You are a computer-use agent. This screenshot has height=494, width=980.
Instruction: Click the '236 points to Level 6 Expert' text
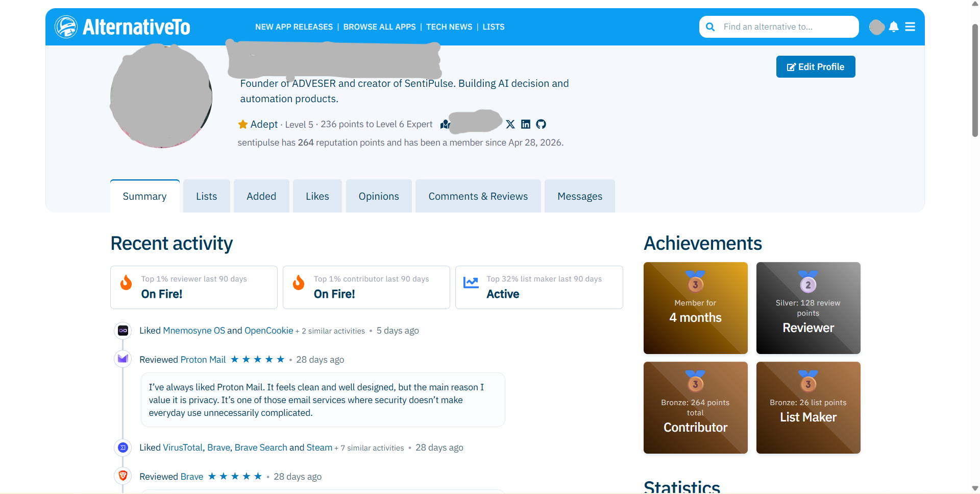[376, 124]
